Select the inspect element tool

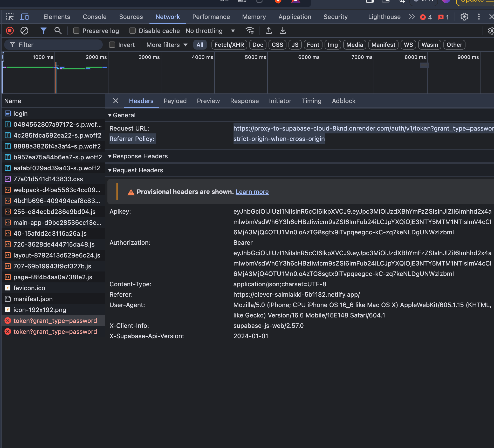pyautogui.click(x=10, y=17)
